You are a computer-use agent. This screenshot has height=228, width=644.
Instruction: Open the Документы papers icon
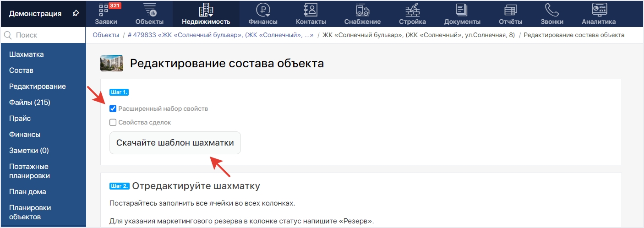[x=462, y=10]
